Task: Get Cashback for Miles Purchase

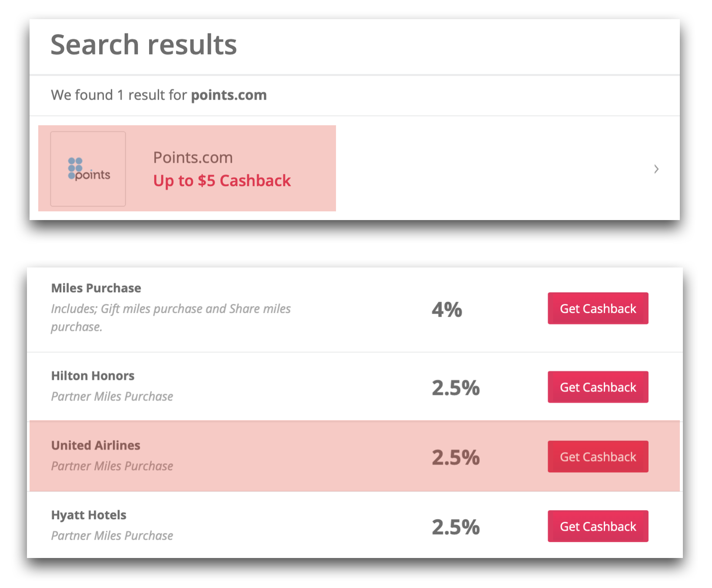Action: point(598,308)
